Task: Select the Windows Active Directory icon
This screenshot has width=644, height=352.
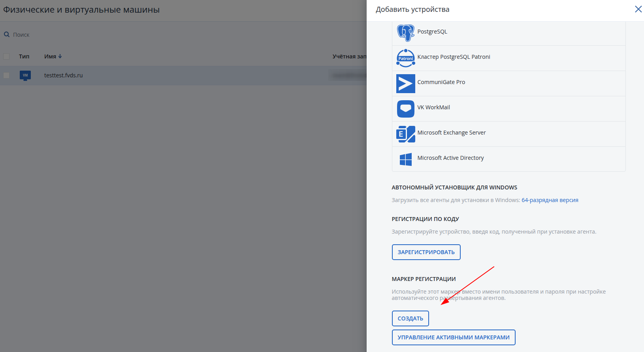Action: (x=405, y=159)
